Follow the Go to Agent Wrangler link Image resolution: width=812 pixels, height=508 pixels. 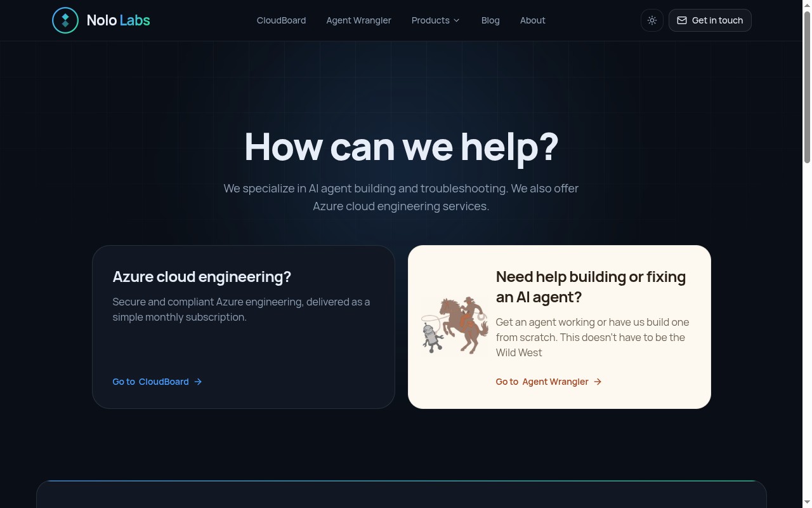[549, 382]
